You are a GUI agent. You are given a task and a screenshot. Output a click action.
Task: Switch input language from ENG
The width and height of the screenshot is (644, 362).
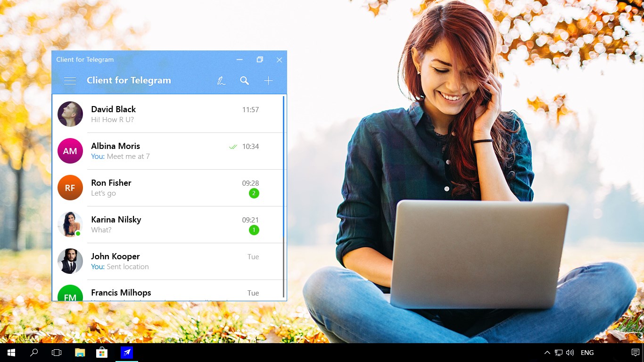point(587,353)
